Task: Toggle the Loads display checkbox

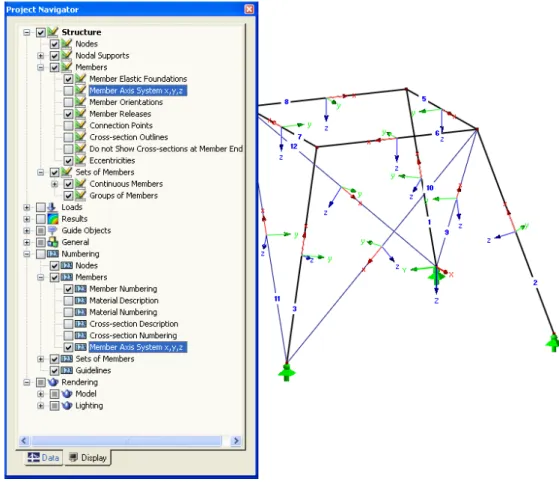Action: point(41,207)
